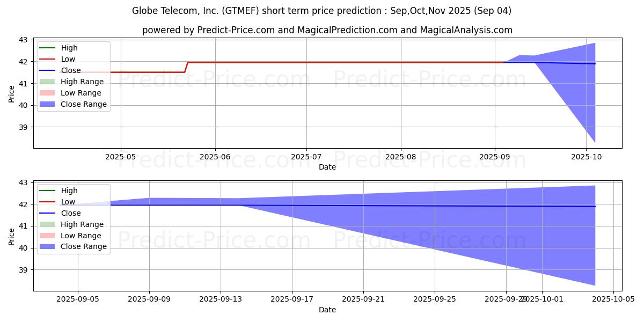Select the Close Range swatch, top legend
Image resolution: width=644 pixels, height=322 pixels.
(x=47, y=104)
